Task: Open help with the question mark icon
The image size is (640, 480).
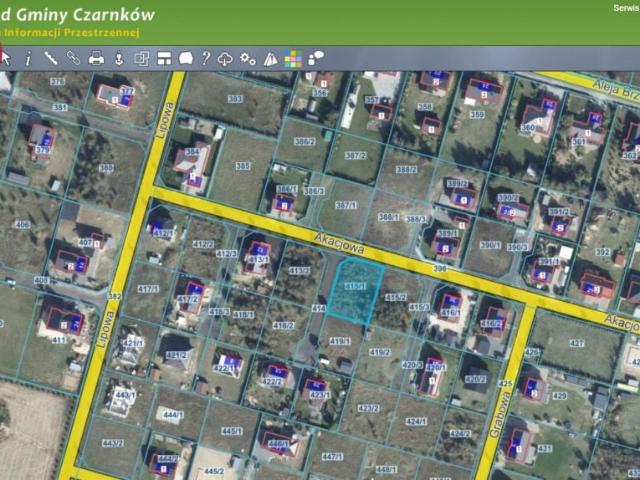Action: tap(206, 58)
